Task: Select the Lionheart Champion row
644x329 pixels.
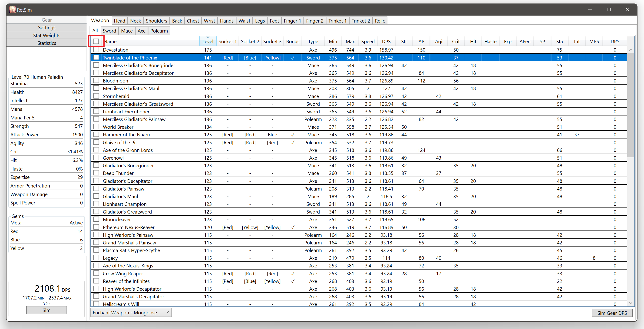Action: click(359, 204)
